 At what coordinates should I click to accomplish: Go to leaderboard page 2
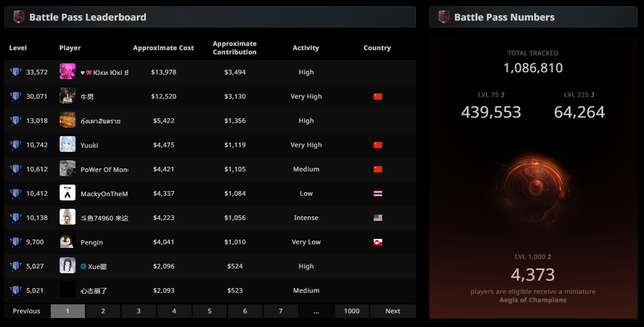coord(103,311)
